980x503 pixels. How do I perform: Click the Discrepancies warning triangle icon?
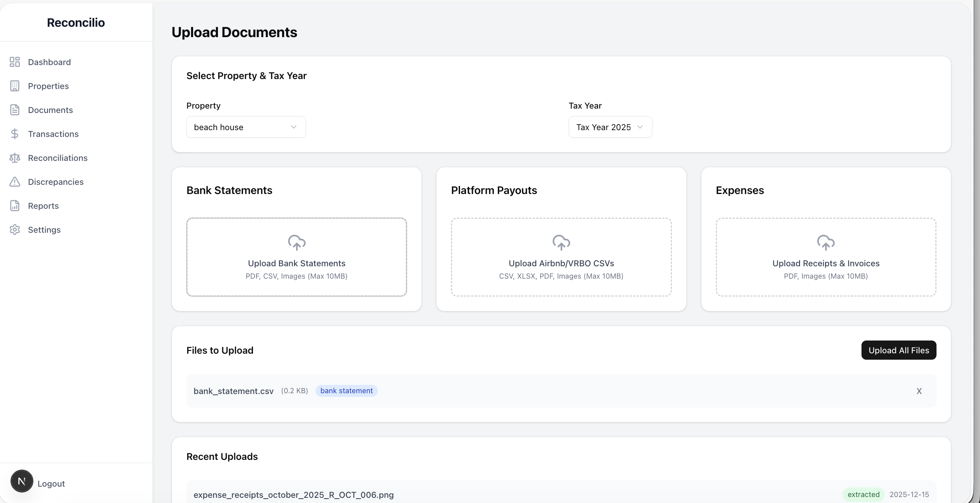click(15, 182)
